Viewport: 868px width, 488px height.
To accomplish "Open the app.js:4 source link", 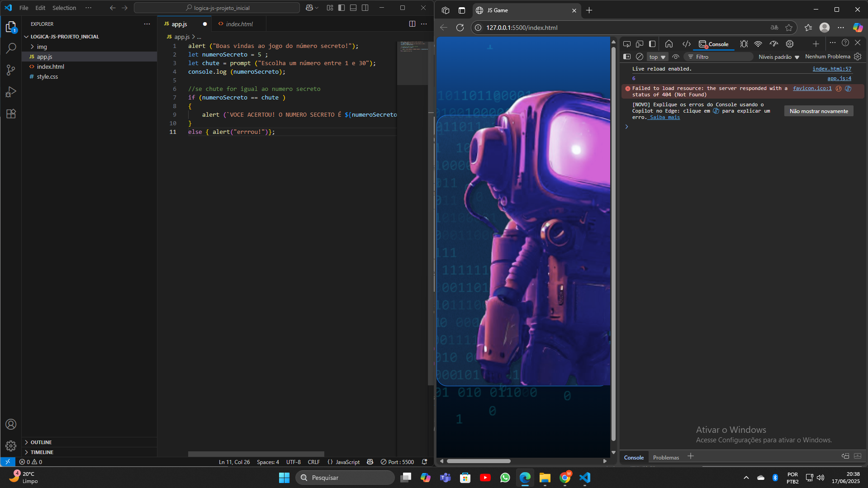I will point(839,78).
